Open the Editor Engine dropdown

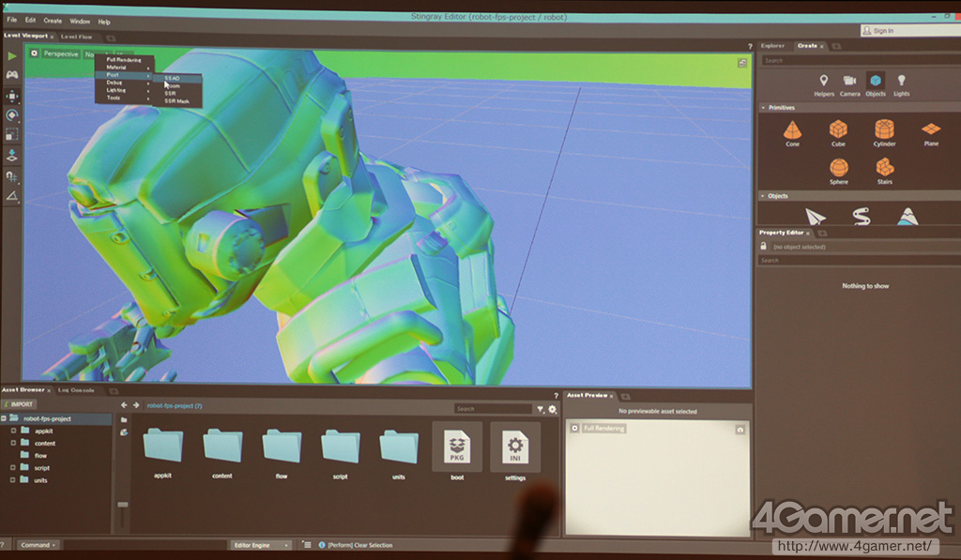(260, 545)
